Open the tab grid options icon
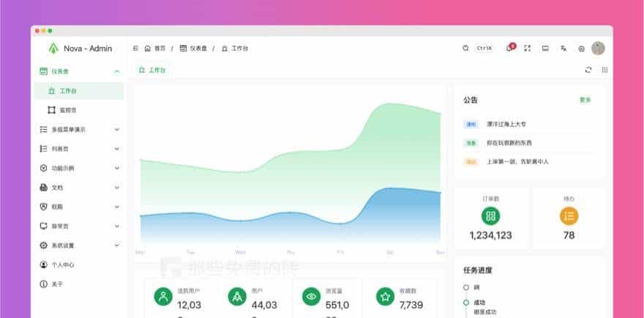644x318 pixels. 604,70
